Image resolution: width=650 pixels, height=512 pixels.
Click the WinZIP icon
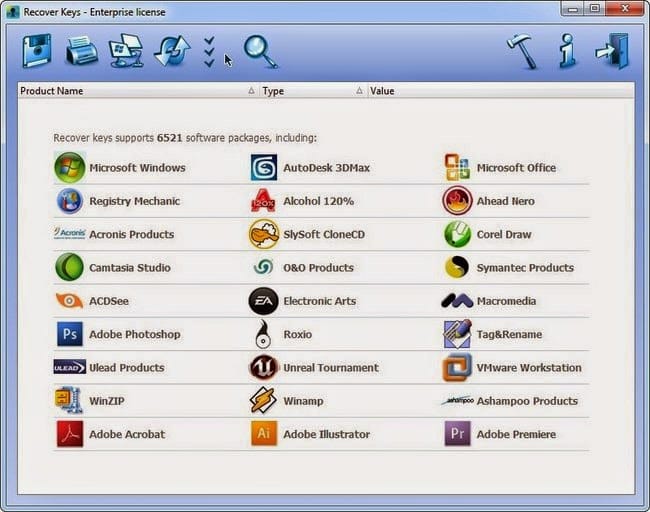[69, 400]
